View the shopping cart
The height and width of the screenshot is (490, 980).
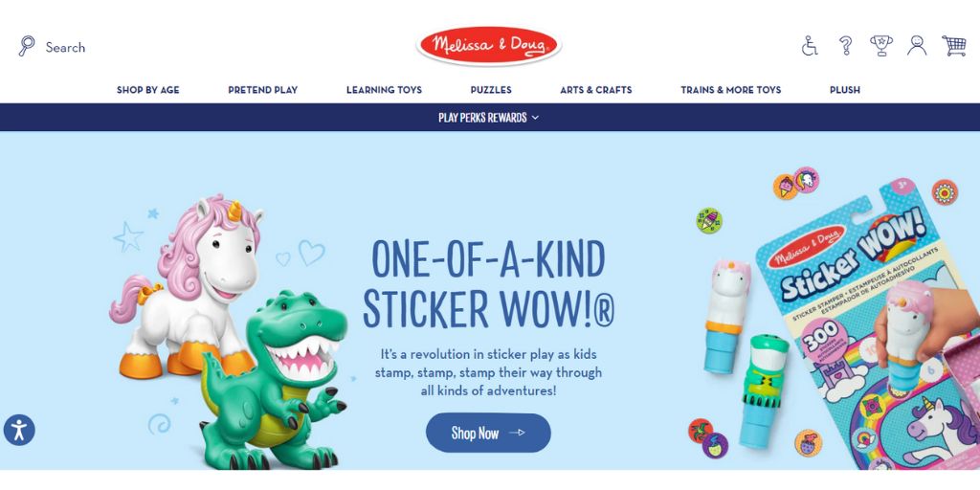(x=954, y=46)
